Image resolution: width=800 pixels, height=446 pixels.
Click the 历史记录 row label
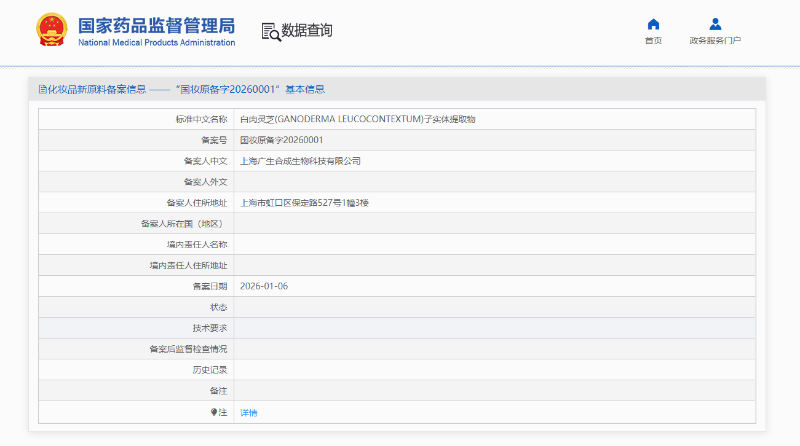(210, 370)
